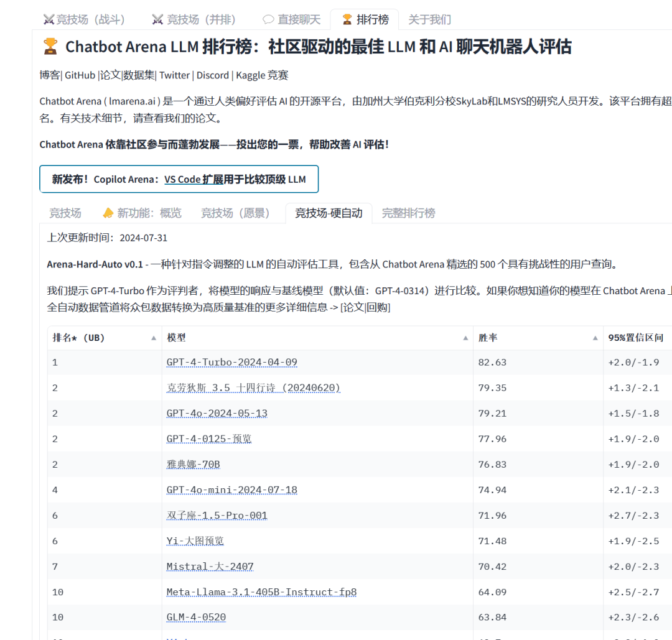Open the 论文 link in the header links
This screenshot has width=672, height=640.
[x=110, y=75]
